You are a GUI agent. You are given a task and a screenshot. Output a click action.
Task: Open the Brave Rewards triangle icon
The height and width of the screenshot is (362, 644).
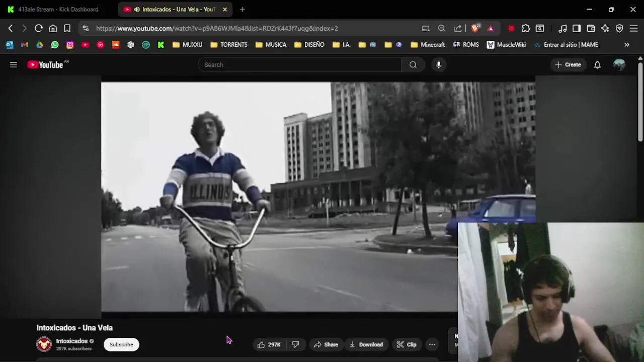pyautogui.click(x=491, y=28)
